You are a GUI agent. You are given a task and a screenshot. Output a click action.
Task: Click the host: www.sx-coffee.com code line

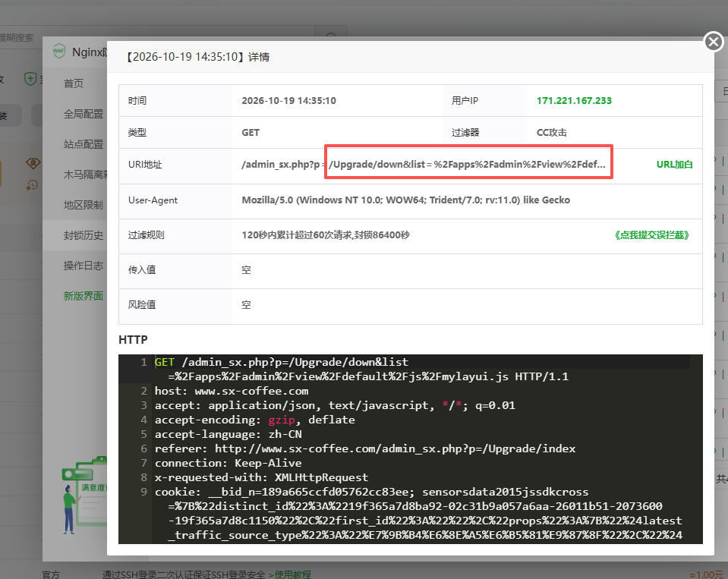(232, 391)
